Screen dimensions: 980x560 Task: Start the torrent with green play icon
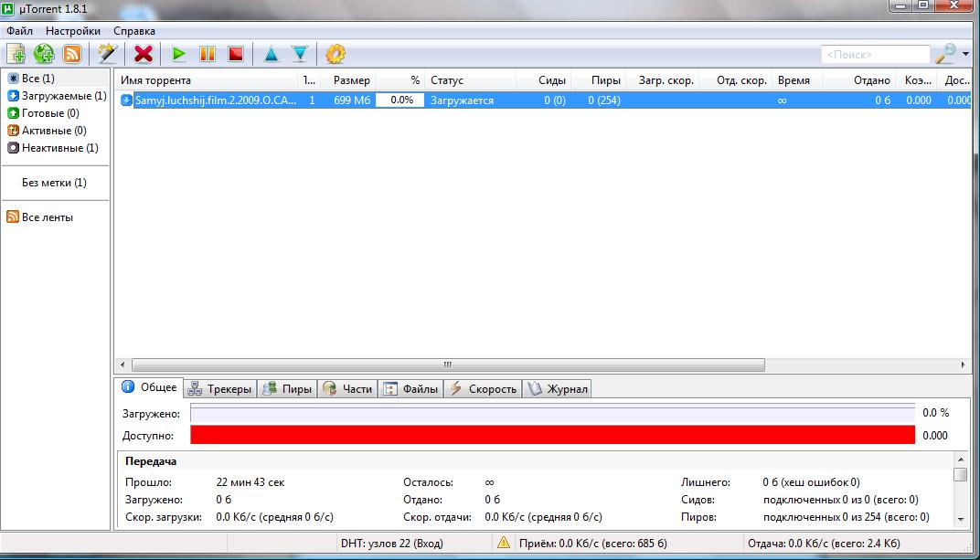(x=179, y=54)
